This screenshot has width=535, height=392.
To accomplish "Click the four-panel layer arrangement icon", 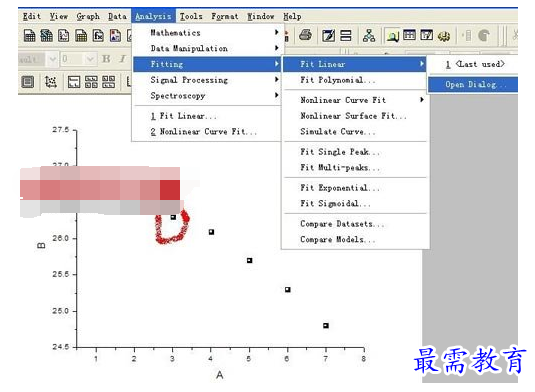I will point(91,82).
